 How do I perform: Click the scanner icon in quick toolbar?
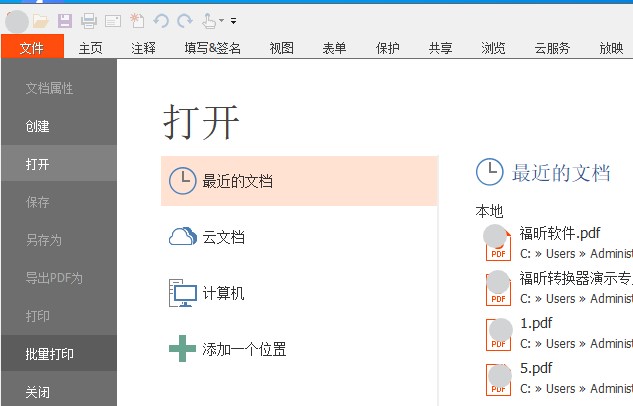pyautogui.click(x=113, y=21)
